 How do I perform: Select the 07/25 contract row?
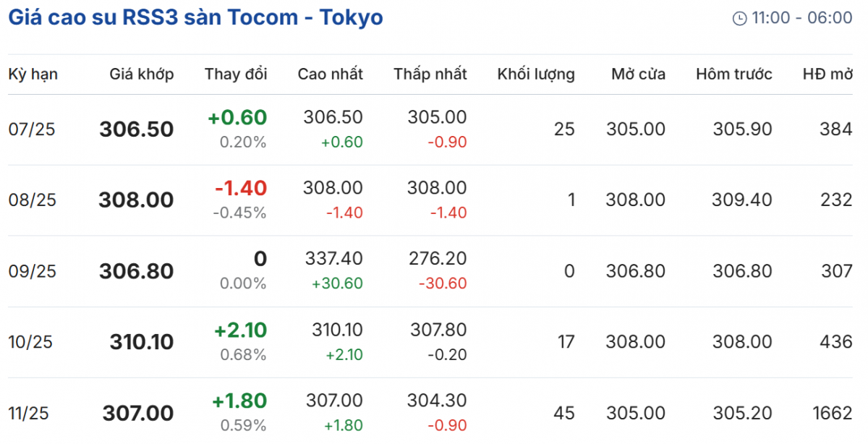pos(32,129)
